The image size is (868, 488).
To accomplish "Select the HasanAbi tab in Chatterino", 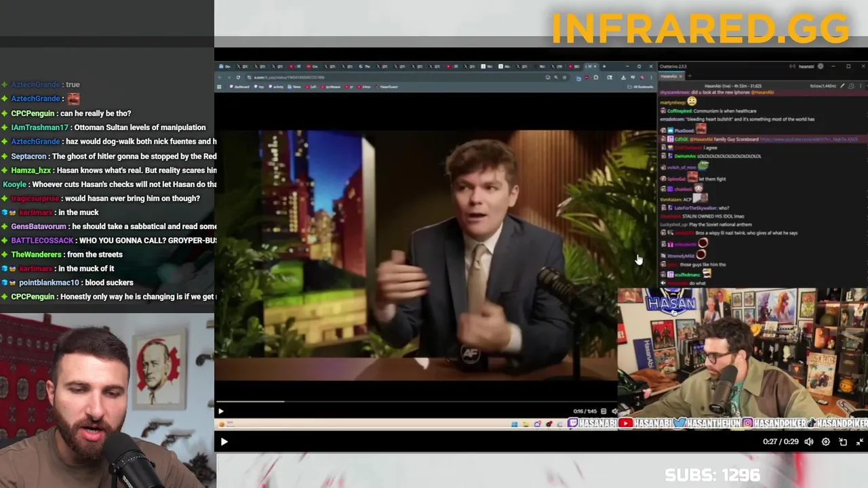I will click(670, 76).
